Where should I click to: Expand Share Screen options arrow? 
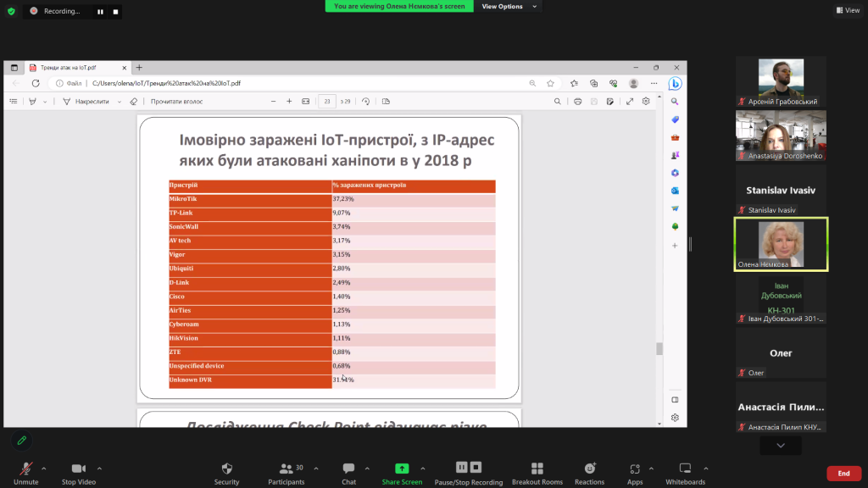[422, 469]
